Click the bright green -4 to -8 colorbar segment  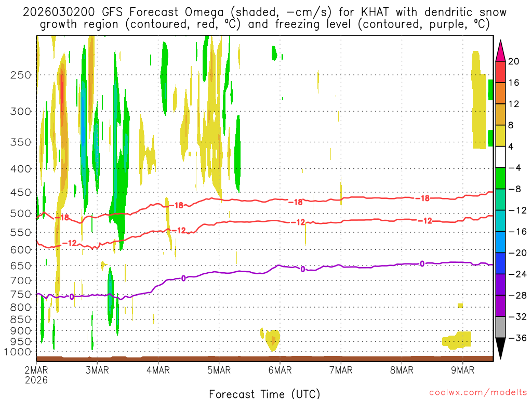[500, 179]
